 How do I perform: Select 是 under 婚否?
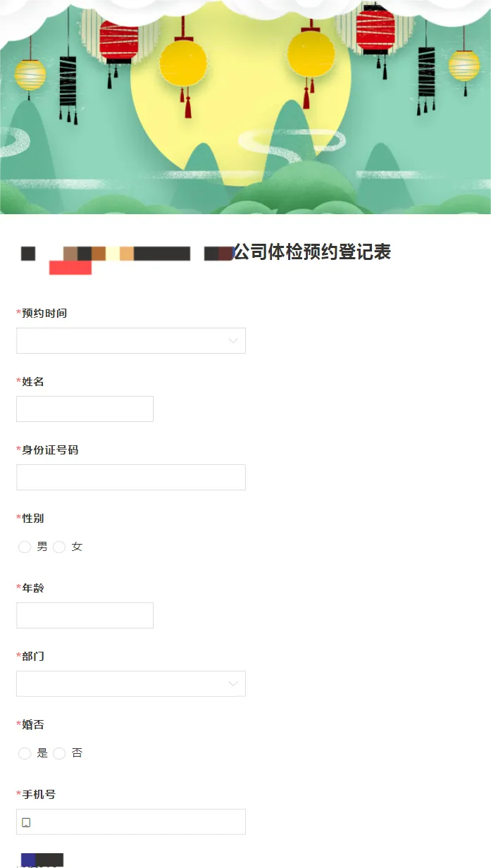pyautogui.click(x=25, y=754)
